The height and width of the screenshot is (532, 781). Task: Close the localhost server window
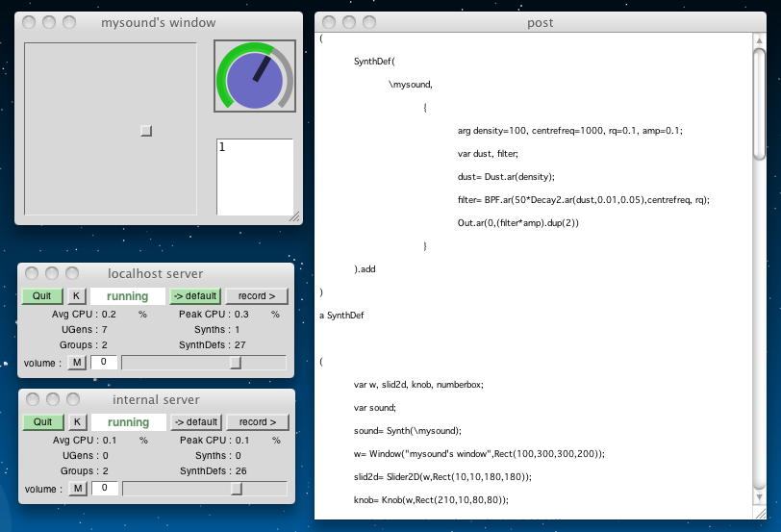pyautogui.click(x=32, y=273)
